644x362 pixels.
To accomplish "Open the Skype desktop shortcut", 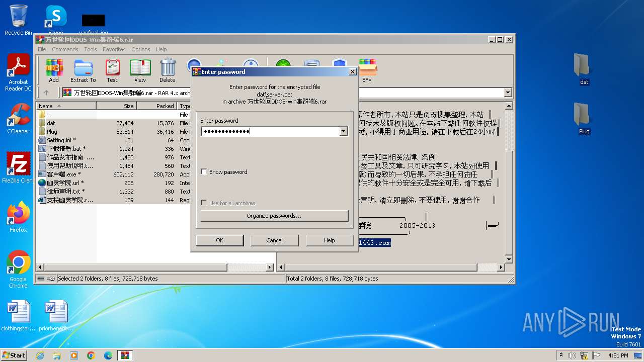I will pyautogui.click(x=55, y=20).
